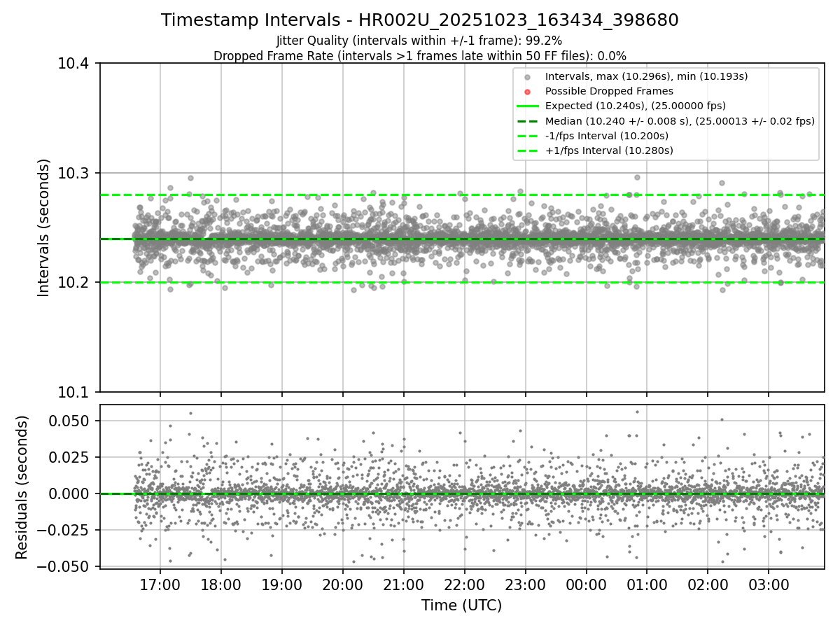Click the '19:00' time tick label

pos(282,584)
